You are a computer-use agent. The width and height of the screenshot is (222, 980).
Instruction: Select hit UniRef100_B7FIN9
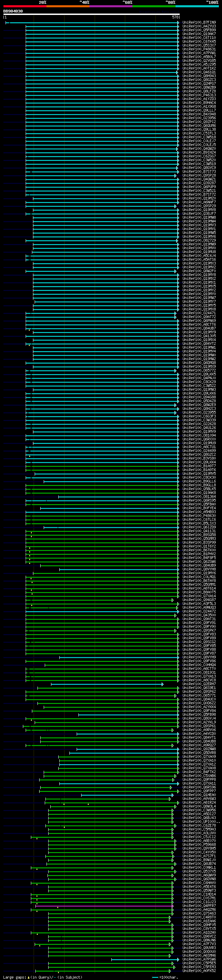tap(199, 23)
